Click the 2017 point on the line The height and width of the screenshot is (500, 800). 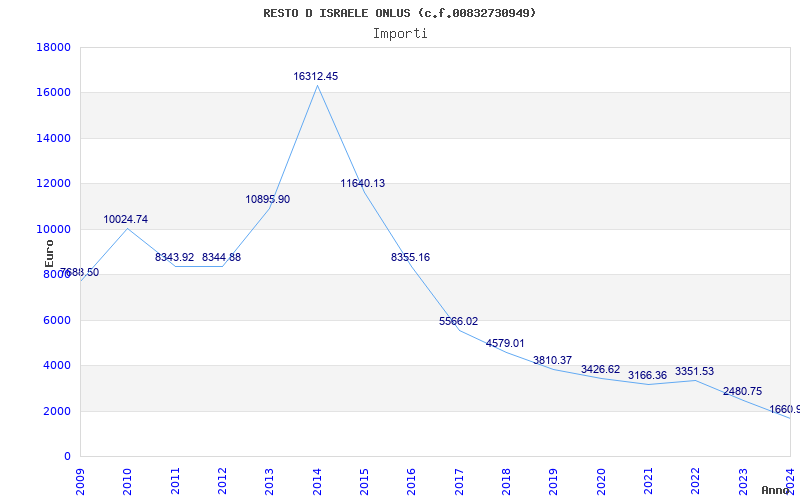pyautogui.click(x=459, y=330)
